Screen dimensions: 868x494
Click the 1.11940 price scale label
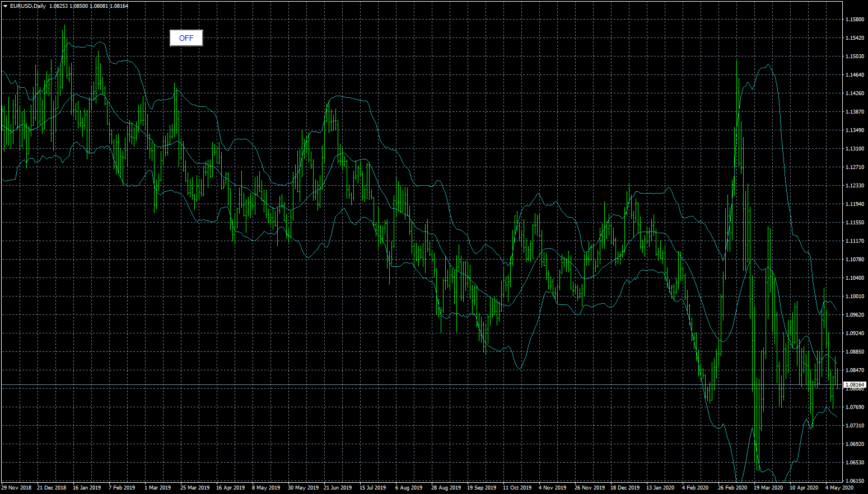click(x=855, y=204)
